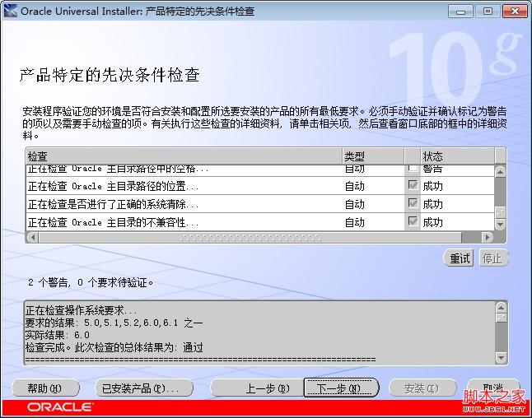Select row 正在检查是否进行了正确的系统清除
Viewport: 532px width, 418px height.
click(260, 204)
